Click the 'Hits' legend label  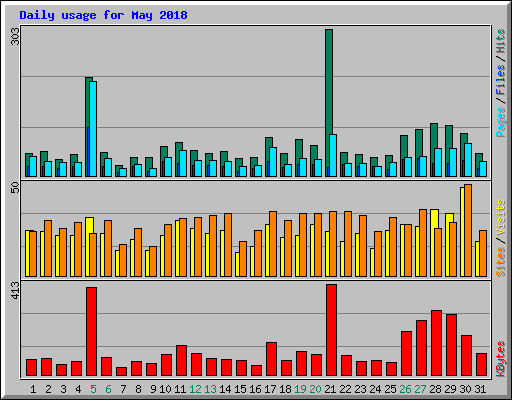[x=501, y=41]
